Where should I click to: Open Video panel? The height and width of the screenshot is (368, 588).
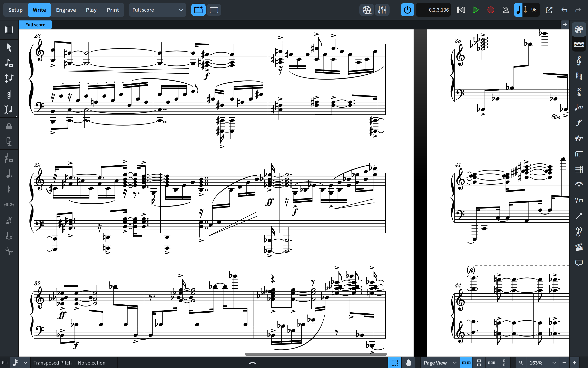(579, 247)
